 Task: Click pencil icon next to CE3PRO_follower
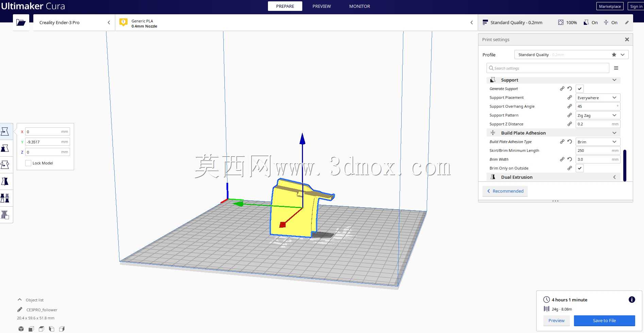coord(20,310)
